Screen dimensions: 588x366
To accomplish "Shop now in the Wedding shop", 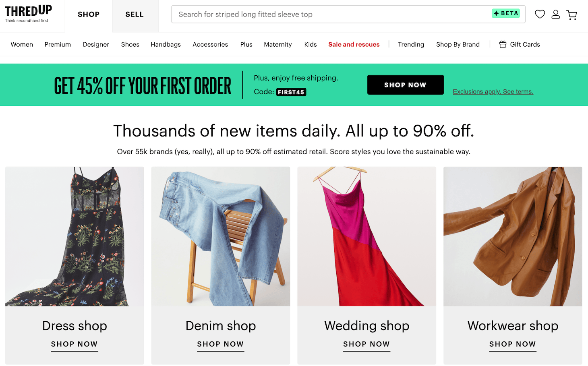I will coord(366,345).
